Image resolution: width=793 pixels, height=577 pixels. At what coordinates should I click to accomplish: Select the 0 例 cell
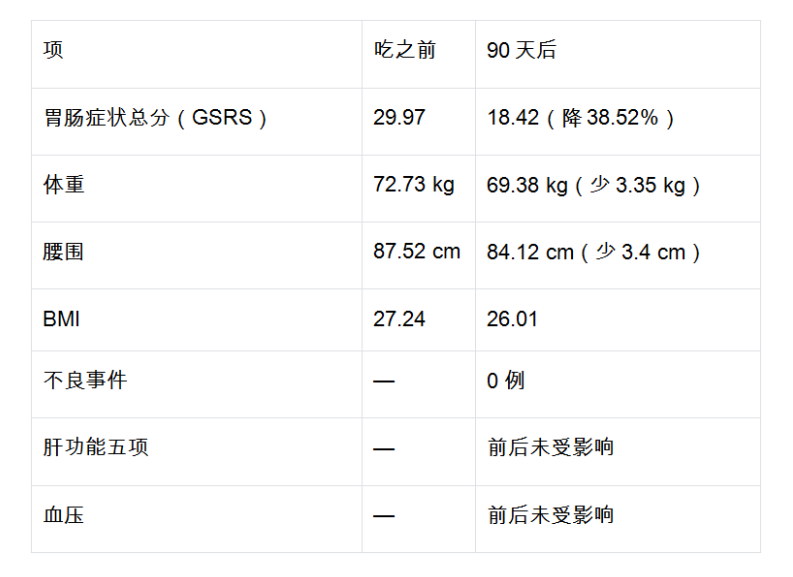coord(618,384)
